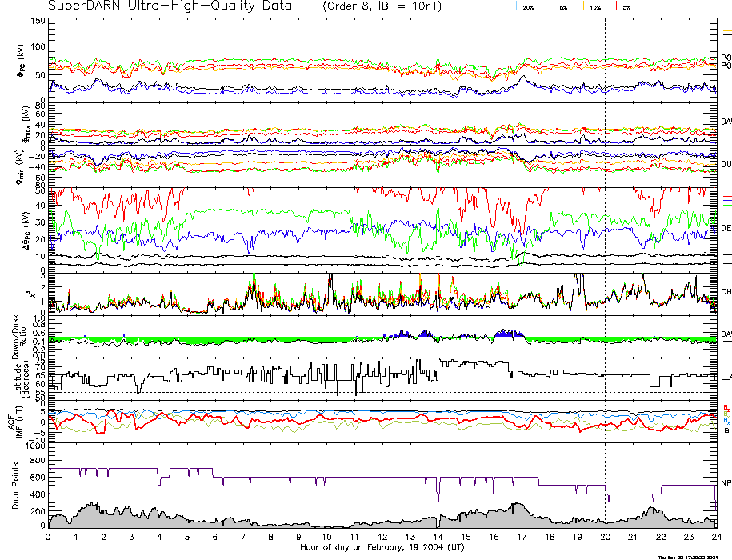Click the 10% legend label
This screenshot has height=560, width=732.
[x=595, y=6]
